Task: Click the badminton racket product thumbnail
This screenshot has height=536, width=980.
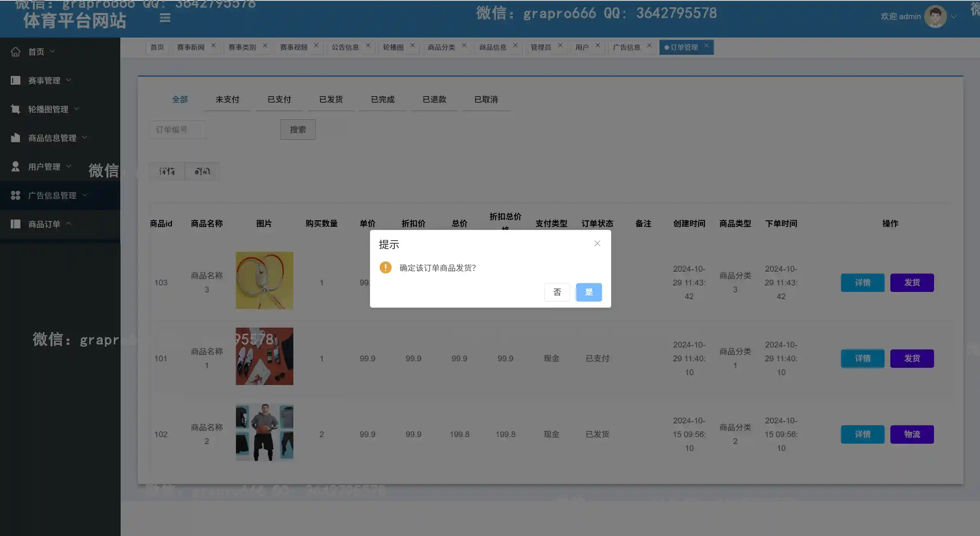Action: 265,280
